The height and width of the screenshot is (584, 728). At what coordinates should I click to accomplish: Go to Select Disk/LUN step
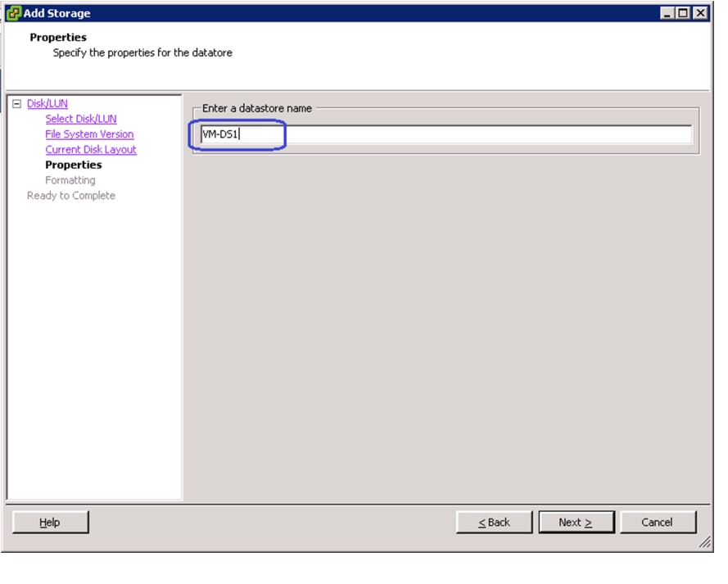[x=81, y=119]
